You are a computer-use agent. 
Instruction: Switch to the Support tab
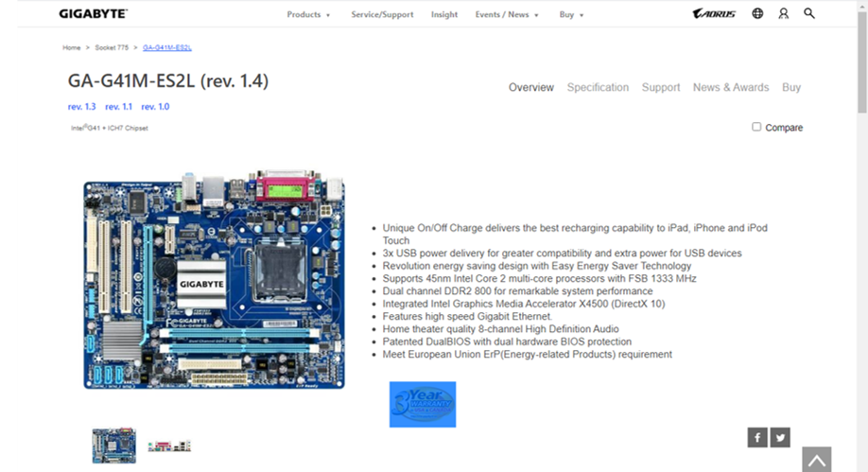tap(660, 88)
